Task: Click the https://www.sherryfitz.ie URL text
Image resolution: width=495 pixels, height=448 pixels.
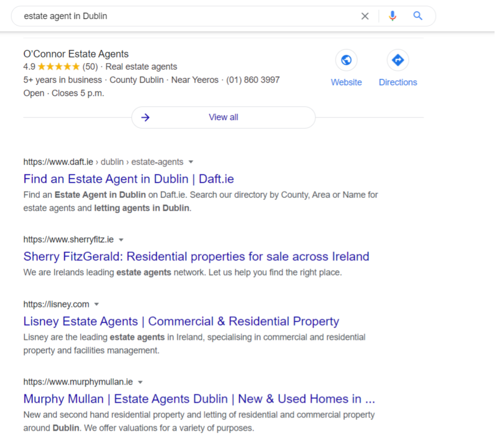Action: [68, 239]
